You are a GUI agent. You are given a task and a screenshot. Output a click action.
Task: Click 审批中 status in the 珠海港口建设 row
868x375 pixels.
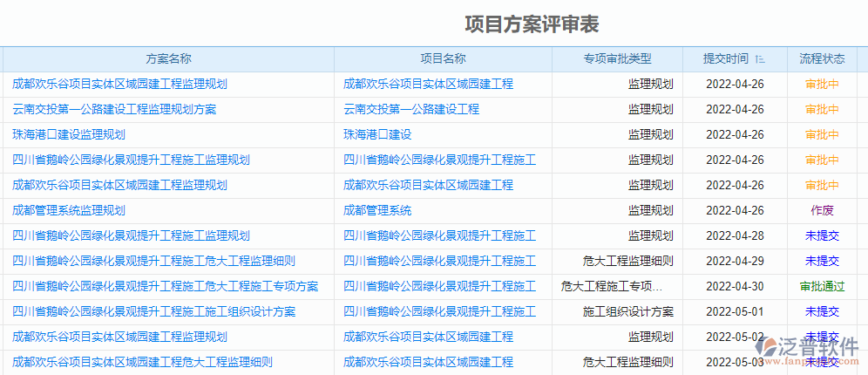click(x=822, y=134)
